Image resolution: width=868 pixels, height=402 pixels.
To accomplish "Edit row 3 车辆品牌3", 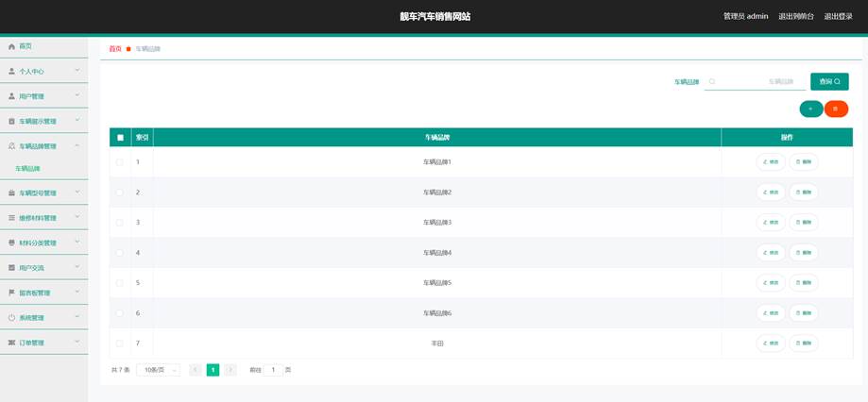I will pyautogui.click(x=771, y=223).
